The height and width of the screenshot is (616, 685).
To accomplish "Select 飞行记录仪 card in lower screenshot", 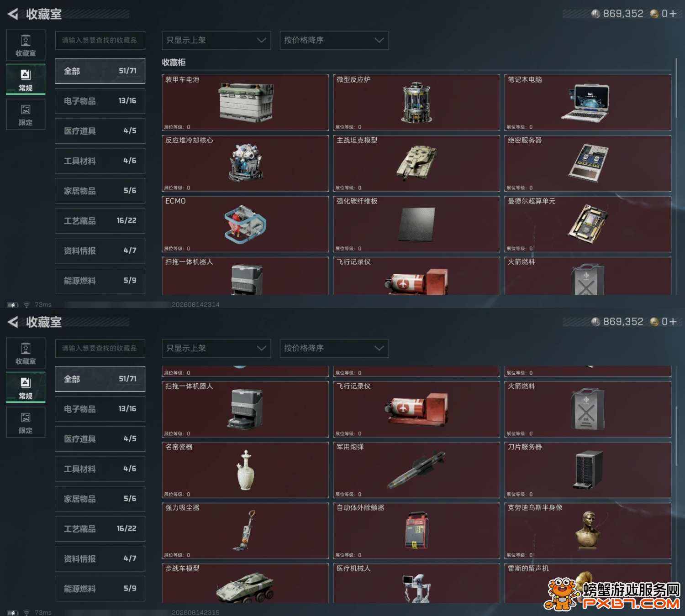I will pos(416,409).
